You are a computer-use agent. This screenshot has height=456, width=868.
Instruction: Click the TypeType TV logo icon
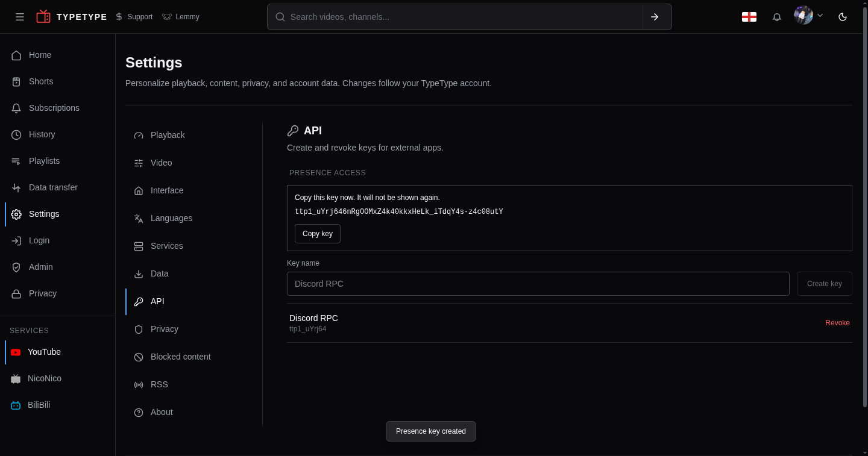(x=43, y=16)
